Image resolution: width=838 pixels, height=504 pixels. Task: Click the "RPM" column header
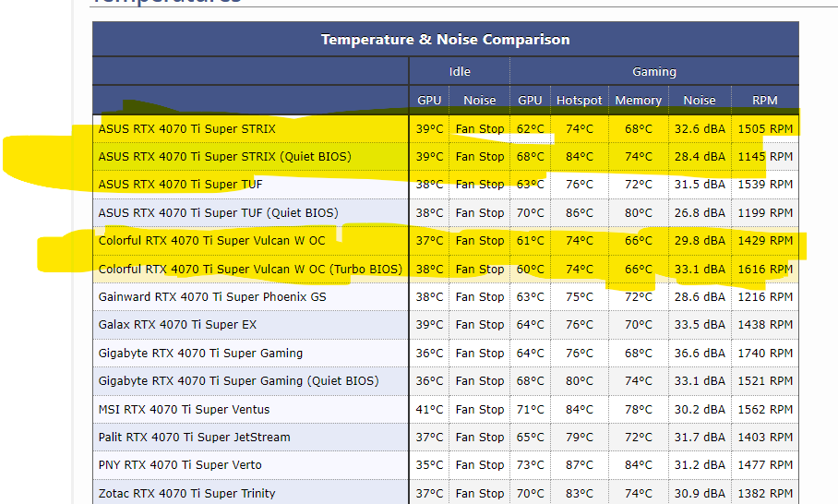pyautogui.click(x=765, y=101)
